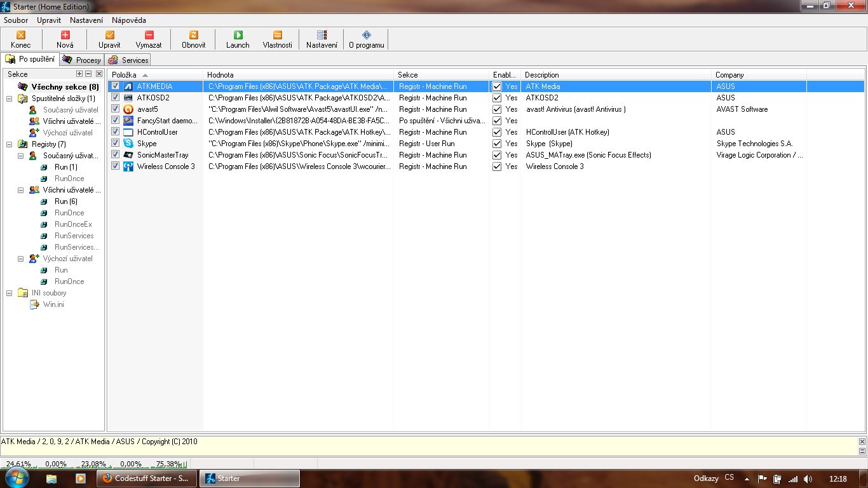Image resolution: width=868 pixels, height=488 pixels.
Task: Close the Sekce panel
Action: click(x=99, y=74)
